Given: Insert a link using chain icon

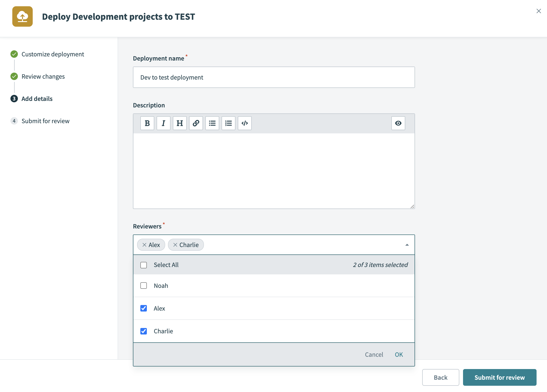Looking at the screenshot, I should point(196,123).
